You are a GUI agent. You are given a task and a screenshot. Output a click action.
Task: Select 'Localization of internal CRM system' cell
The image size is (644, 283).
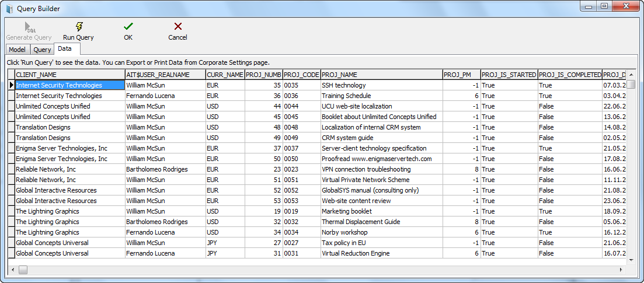pyautogui.click(x=381, y=127)
